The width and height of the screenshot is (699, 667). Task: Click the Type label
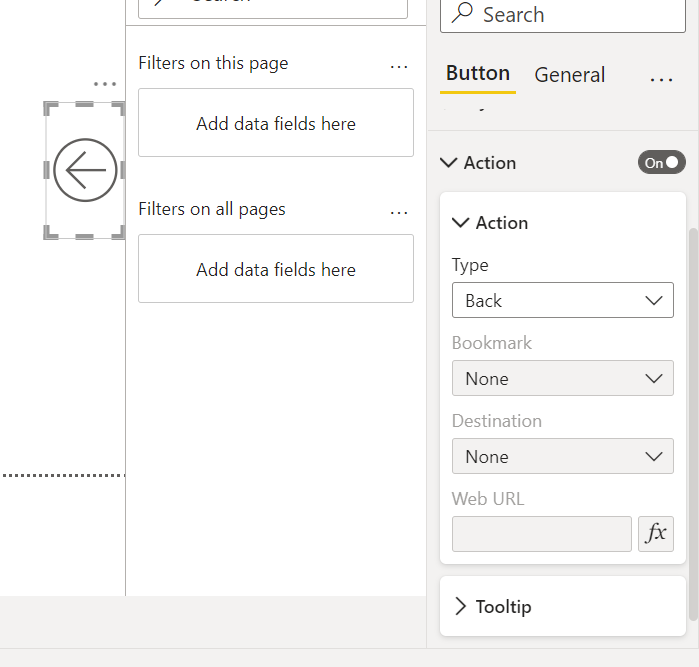[x=470, y=265]
